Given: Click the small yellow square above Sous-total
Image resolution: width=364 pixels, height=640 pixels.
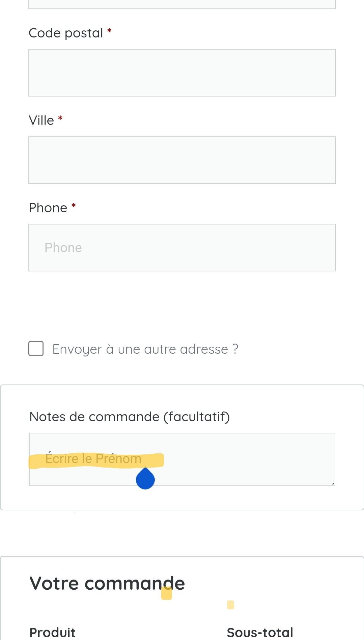Looking at the screenshot, I should pyautogui.click(x=231, y=605).
